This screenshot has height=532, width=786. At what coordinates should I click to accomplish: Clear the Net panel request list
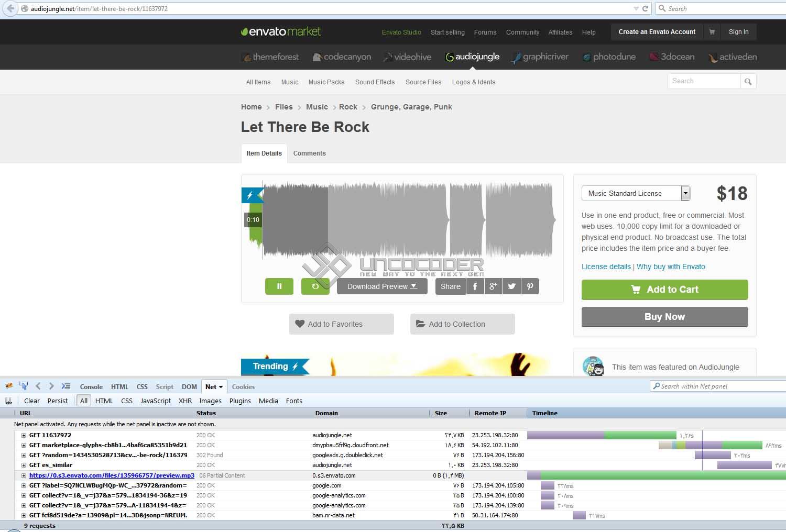pyautogui.click(x=31, y=401)
